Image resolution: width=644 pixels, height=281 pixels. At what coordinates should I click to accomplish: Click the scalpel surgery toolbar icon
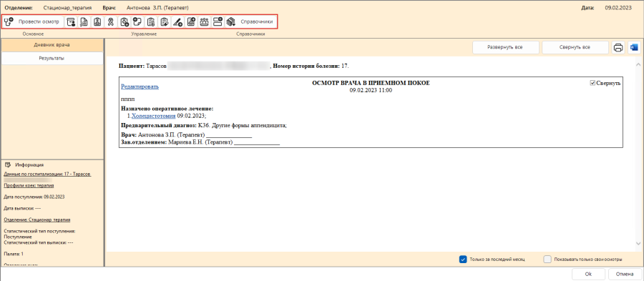coord(177,21)
